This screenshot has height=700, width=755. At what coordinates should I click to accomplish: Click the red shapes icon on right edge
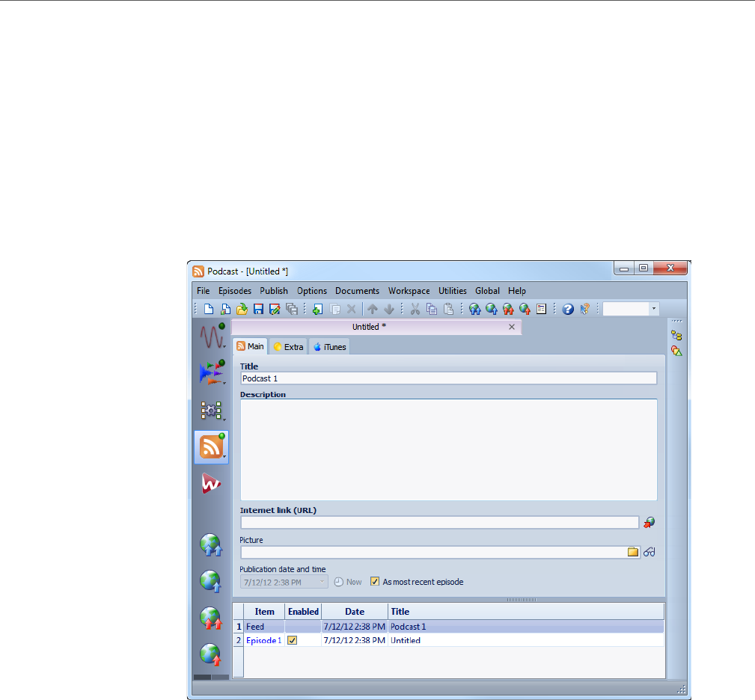tap(676, 351)
